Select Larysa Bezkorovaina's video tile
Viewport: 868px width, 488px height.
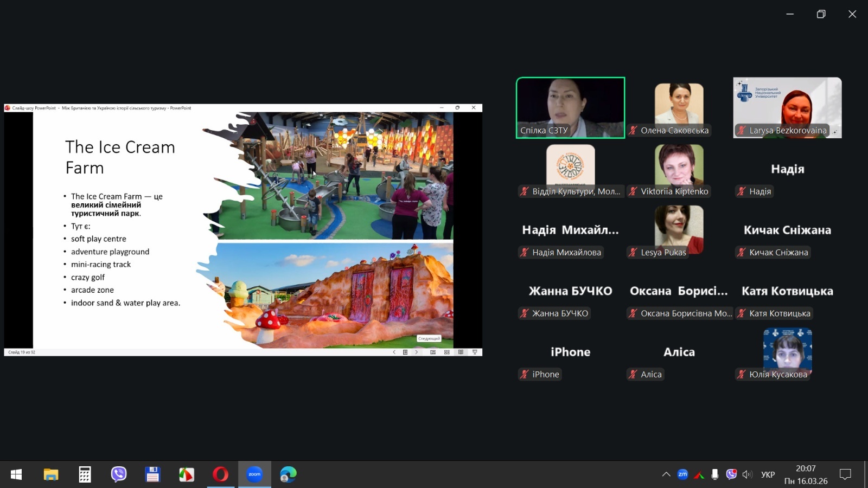[x=787, y=107]
